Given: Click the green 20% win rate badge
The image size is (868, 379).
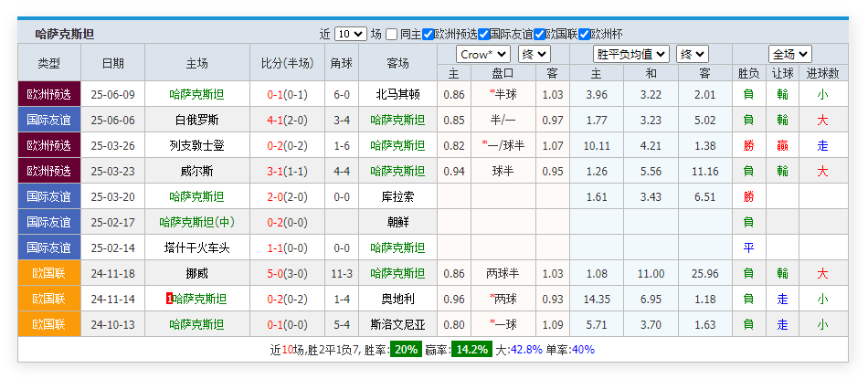Looking at the screenshot, I should 407,350.
